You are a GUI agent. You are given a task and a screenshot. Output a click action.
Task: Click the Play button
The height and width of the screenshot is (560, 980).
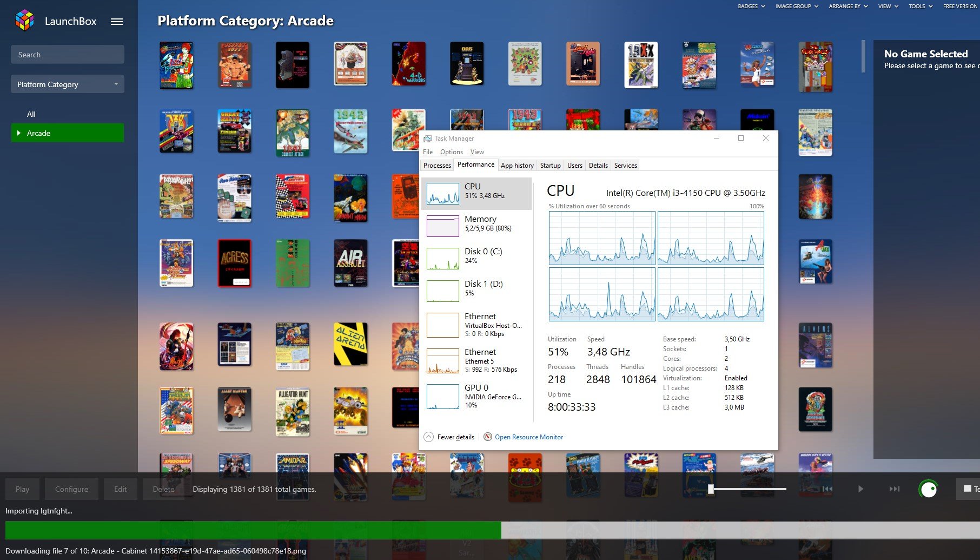(x=22, y=489)
